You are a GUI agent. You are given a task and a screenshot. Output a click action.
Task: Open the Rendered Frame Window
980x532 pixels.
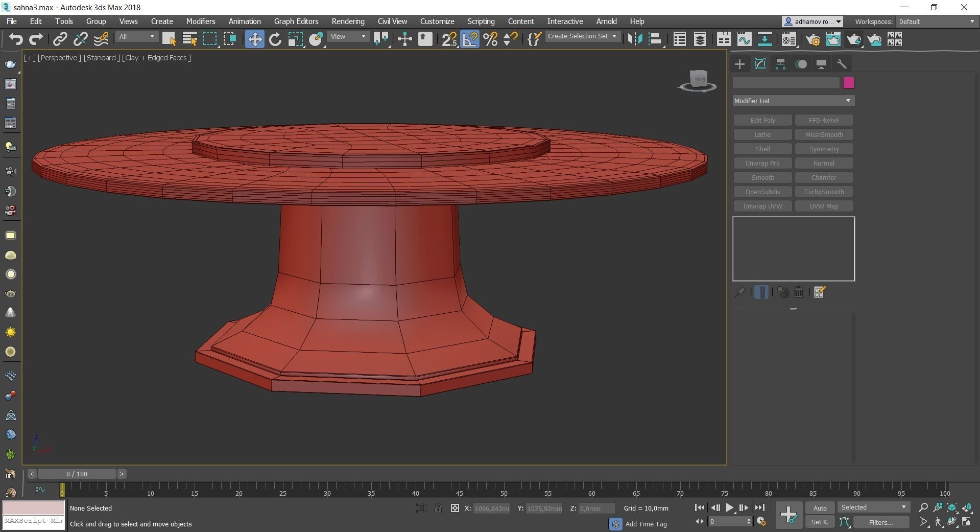pyautogui.click(x=833, y=39)
